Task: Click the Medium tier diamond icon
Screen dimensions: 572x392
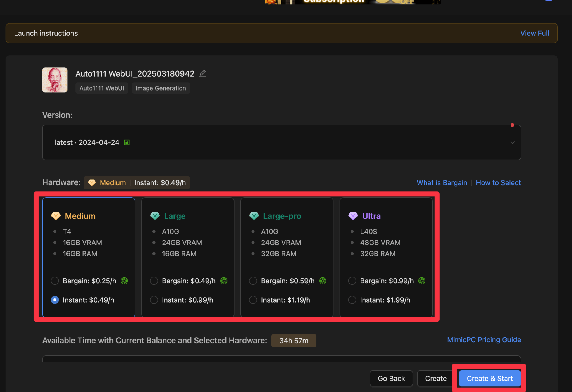Action: pos(56,216)
